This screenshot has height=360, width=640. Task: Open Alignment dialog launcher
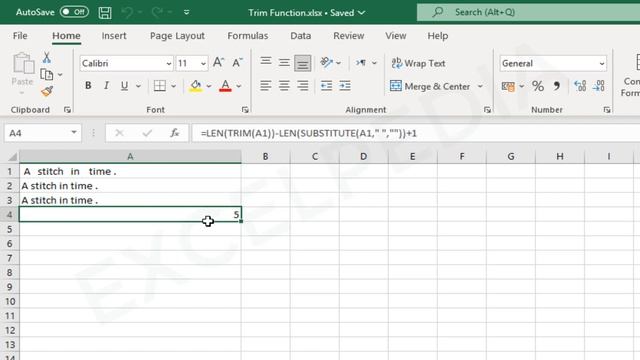pos(487,110)
